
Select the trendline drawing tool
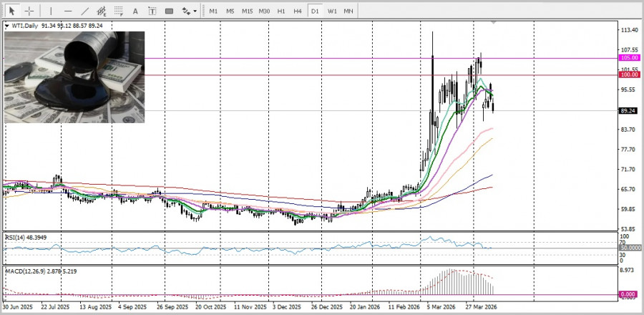pos(85,11)
